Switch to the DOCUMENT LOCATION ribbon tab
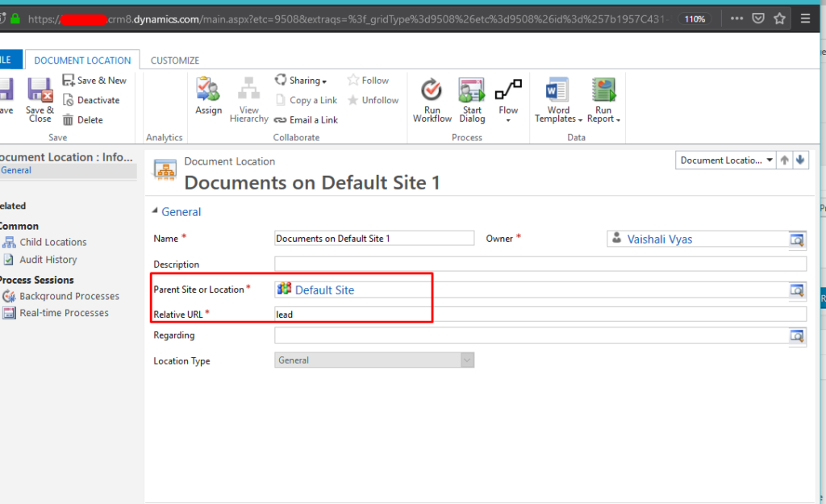Screen dimensions: 826x504 (x=82, y=60)
